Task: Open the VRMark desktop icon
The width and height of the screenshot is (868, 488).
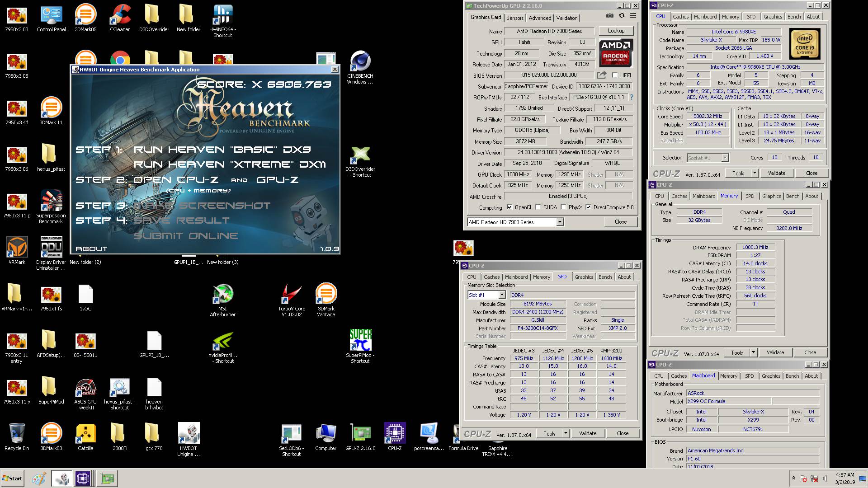Action: click(x=17, y=250)
